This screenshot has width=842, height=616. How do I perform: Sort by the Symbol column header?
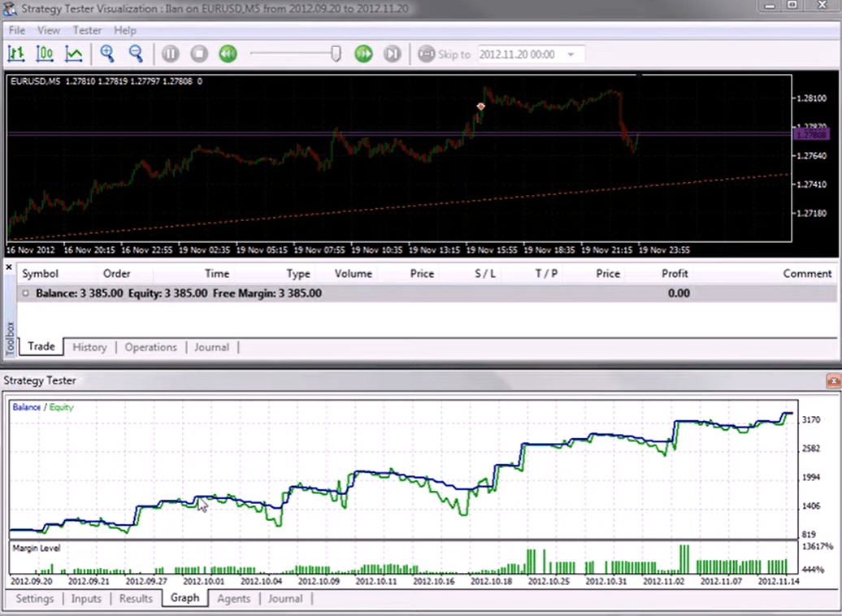point(40,273)
